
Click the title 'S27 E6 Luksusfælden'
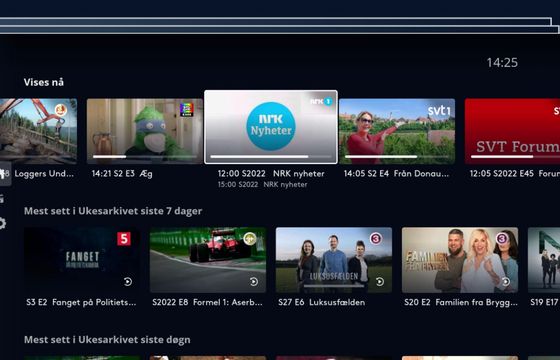[x=321, y=302]
